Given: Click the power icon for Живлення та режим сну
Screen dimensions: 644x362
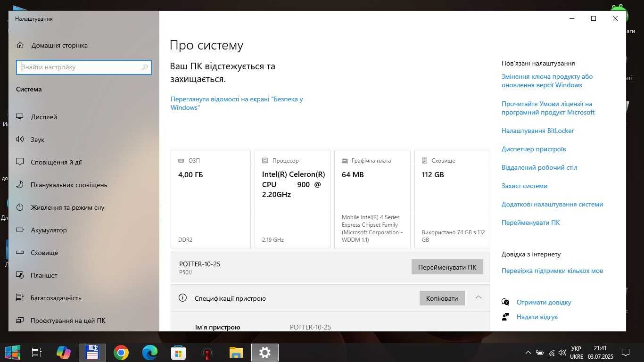Looking at the screenshot, I should coord(20,207).
